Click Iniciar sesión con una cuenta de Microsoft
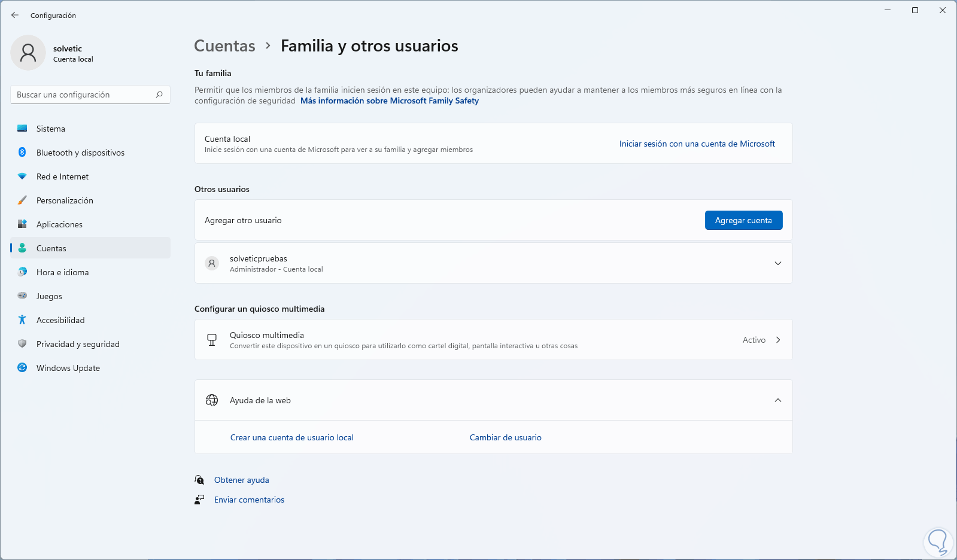The image size is (957, 560). pyautogui.click(x=697, y=144)
